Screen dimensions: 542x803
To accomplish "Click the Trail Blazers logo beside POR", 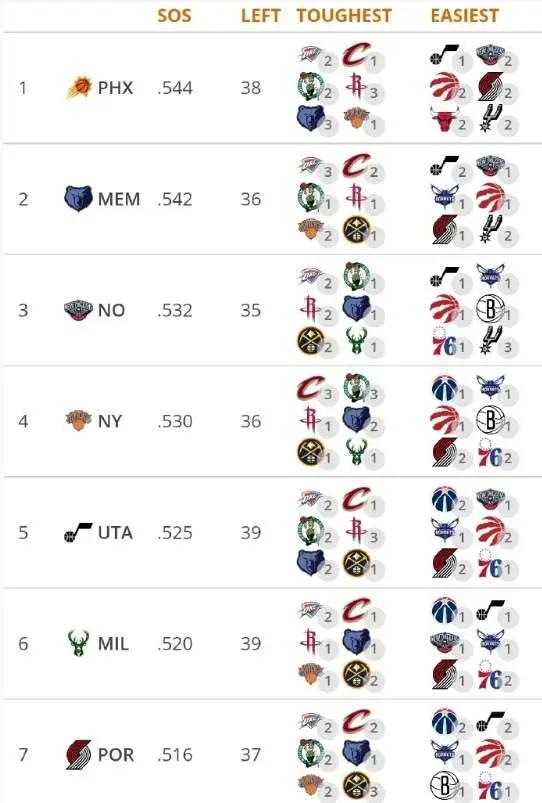I will (78, 754).
